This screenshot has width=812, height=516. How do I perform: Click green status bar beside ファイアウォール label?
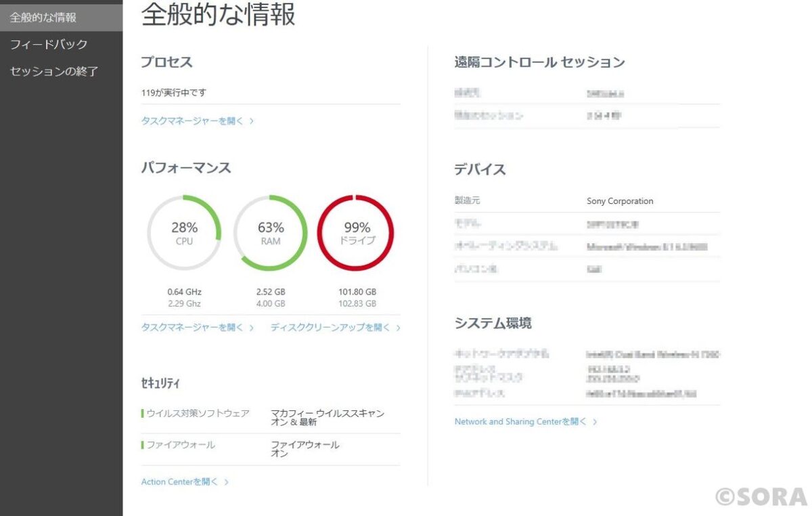coord(143,445)
